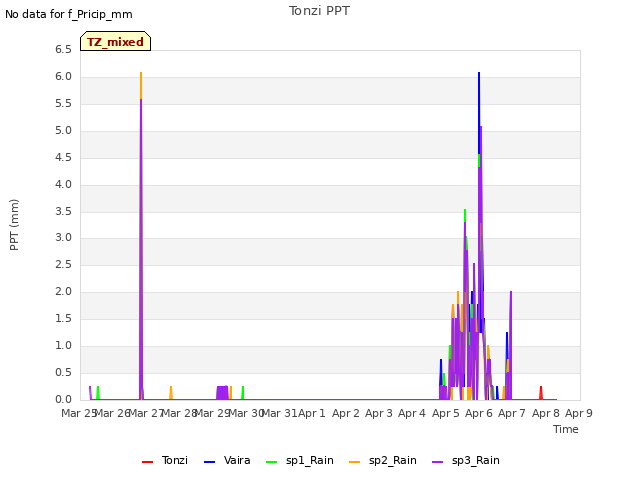Click the 2.0 y-axis tick label

[63, 291]
